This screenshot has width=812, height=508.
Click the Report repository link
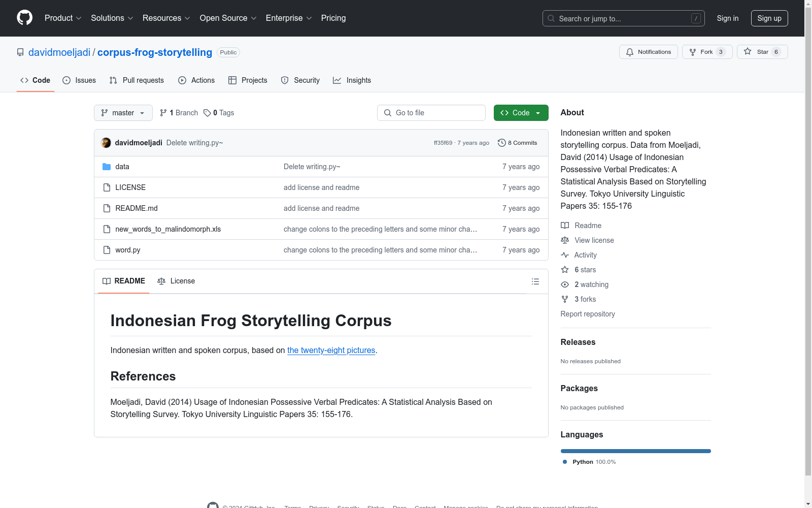(588, 314)
